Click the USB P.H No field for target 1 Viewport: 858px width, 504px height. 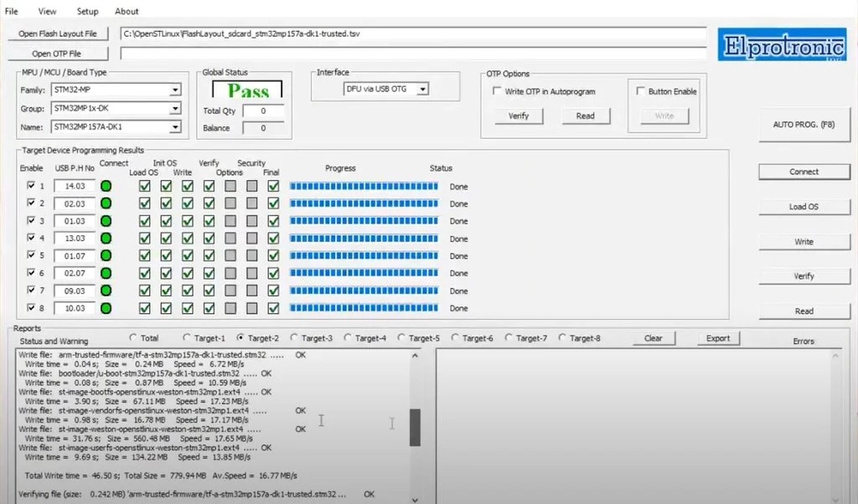75,186
